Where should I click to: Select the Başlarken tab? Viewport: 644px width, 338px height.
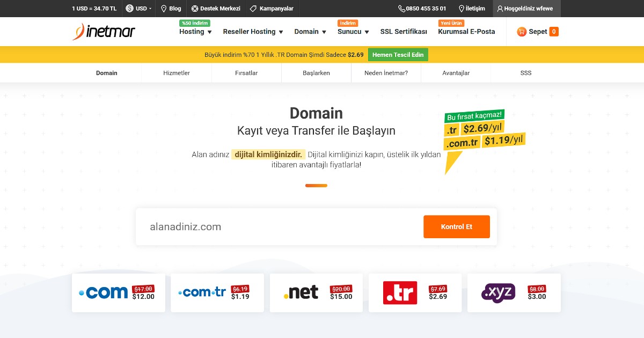click(316, 73)
